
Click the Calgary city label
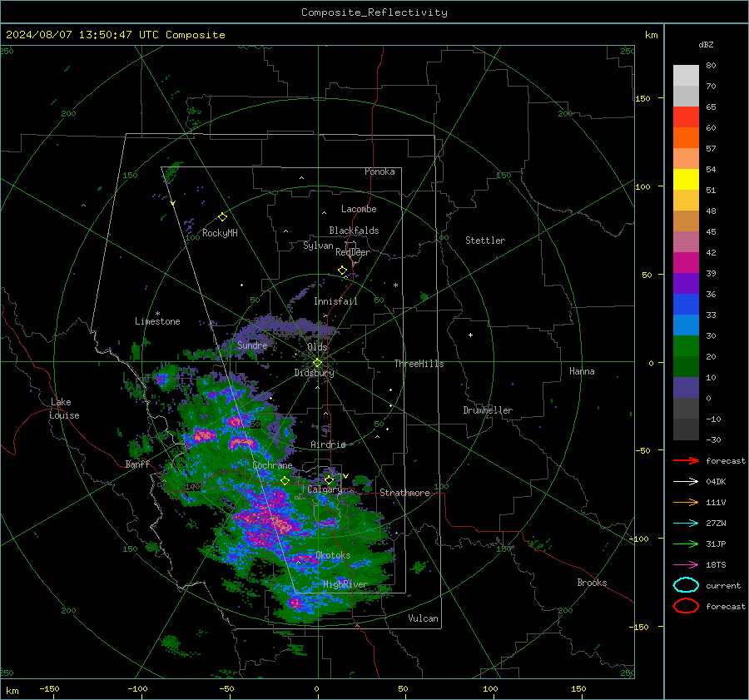tap(325, 489)
